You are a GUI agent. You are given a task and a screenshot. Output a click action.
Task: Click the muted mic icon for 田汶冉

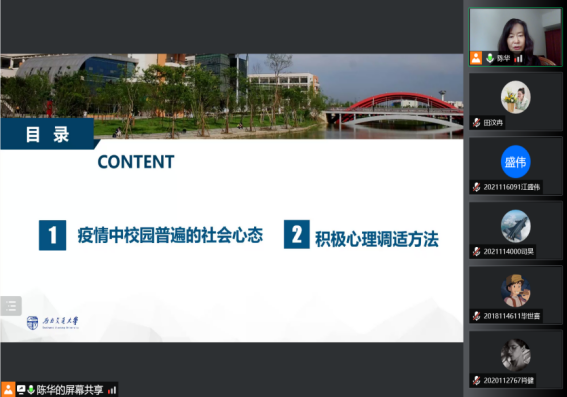click(477, 123)
